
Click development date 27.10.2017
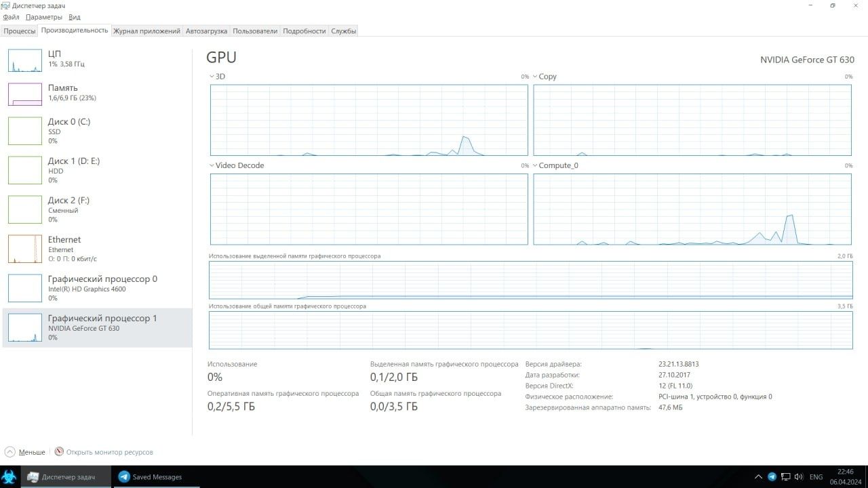(674, 375)
